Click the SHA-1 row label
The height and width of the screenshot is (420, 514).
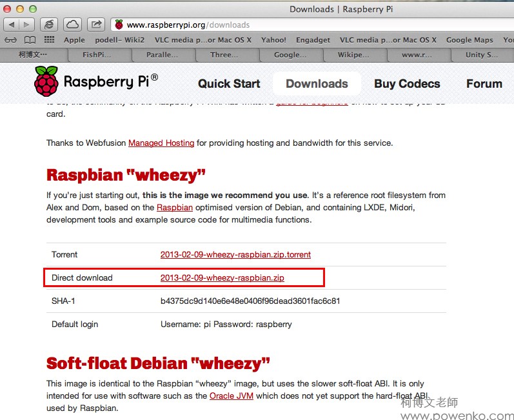(63, 301)
